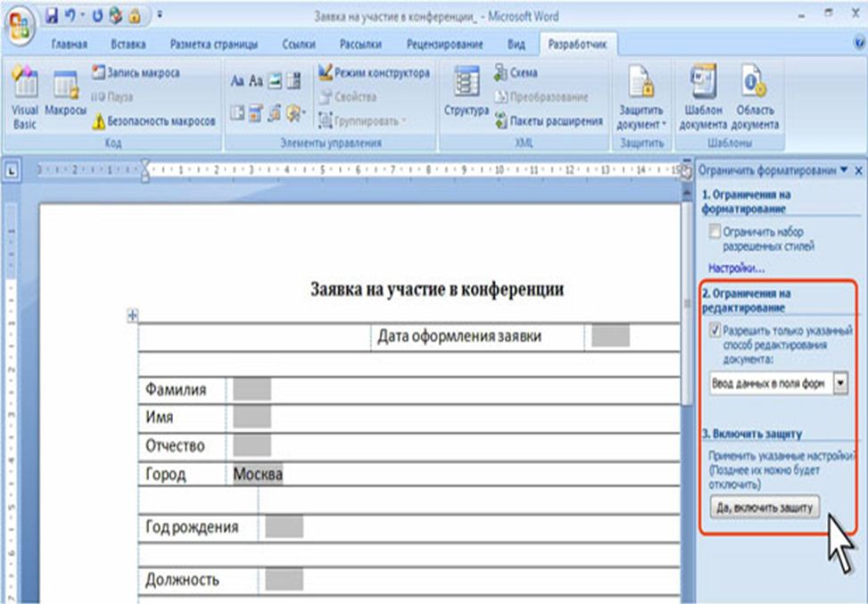Switch to Вид tab
Viewport: 868px width, 604px height.
coord(516,45)
